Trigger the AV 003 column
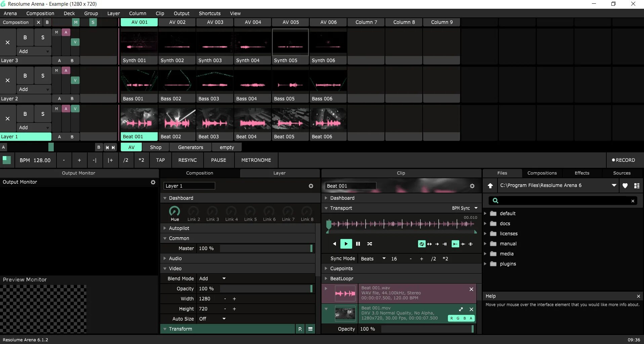 tap(215, 22)
